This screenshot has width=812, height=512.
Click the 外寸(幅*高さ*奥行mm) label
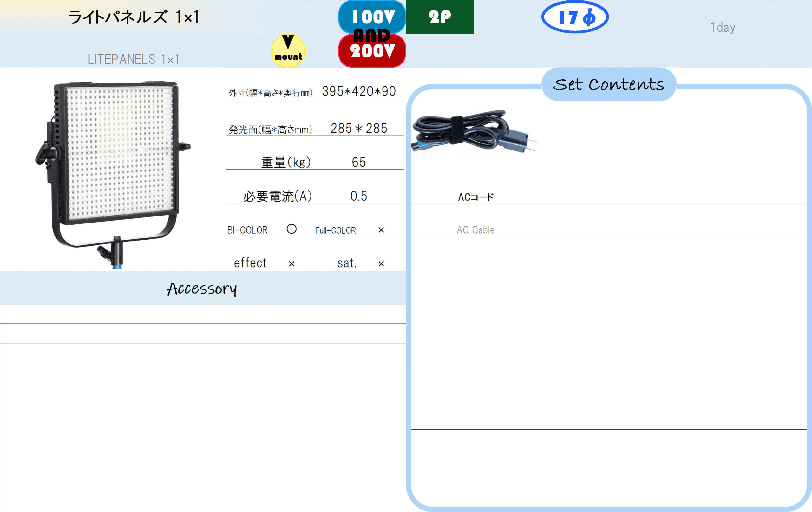pyautogui.click(x=271, y=93)
